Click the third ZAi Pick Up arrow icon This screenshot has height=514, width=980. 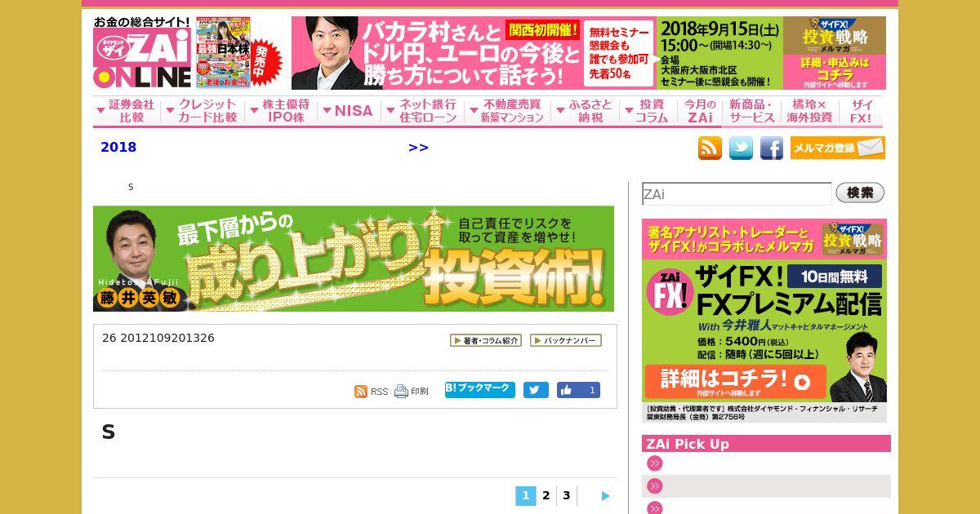pos(654,508)
